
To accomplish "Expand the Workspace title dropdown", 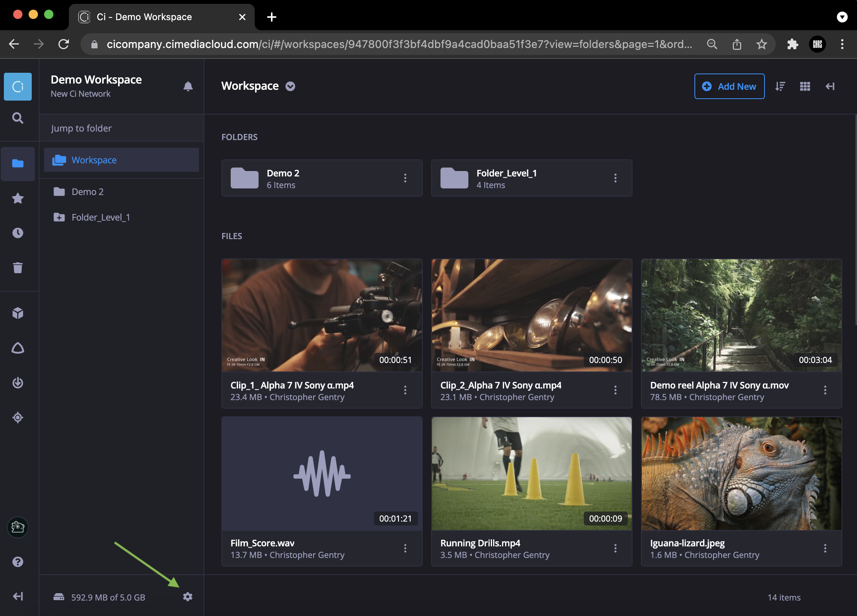I will coord(290,86).
